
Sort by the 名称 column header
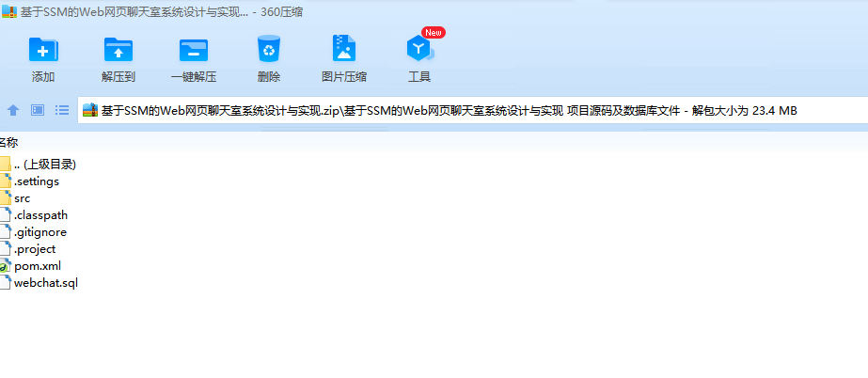(x=8, y=143)
